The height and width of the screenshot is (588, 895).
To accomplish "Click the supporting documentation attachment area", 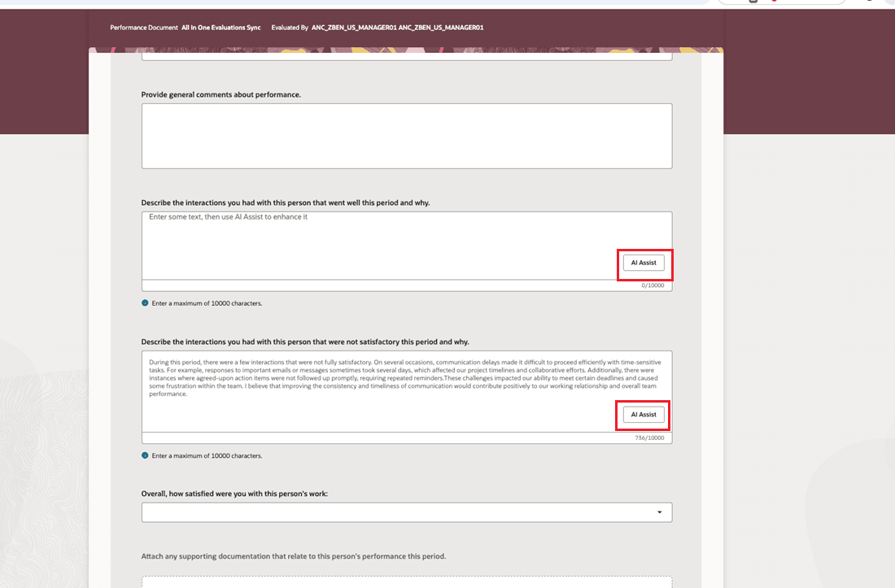I will pos(407,581).
